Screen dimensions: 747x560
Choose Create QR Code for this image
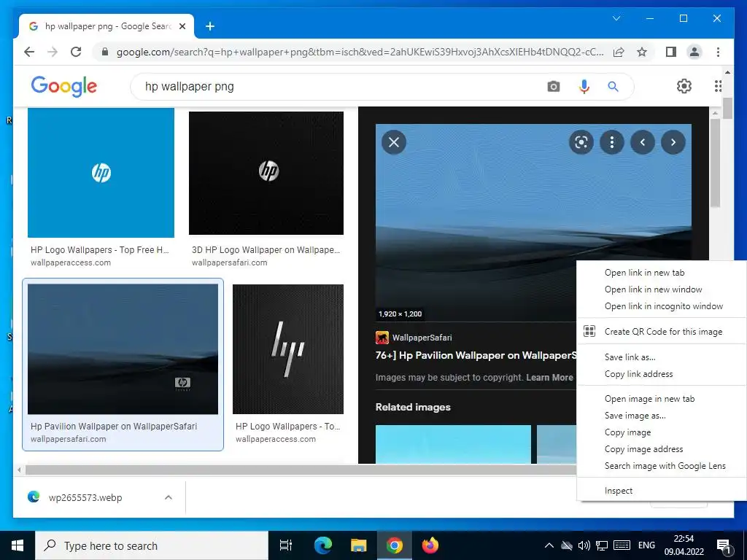tap(662, 332)
